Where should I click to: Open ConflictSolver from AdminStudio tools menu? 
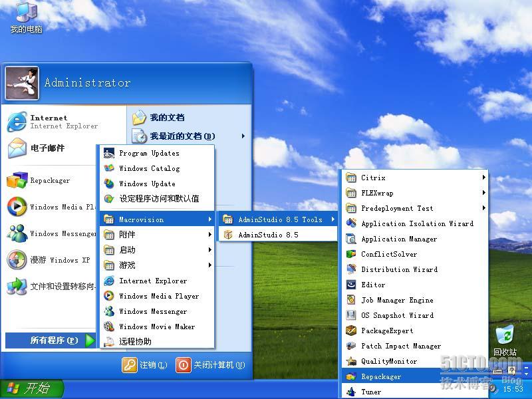pos(389,254)
